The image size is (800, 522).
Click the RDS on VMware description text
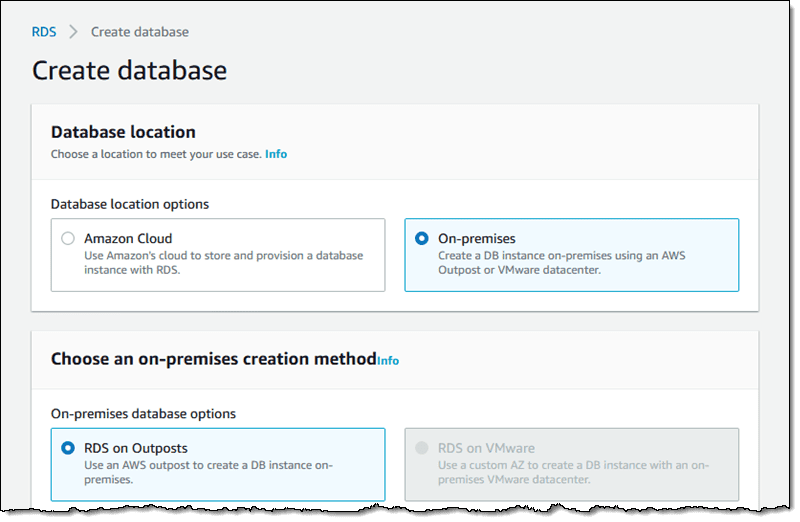(573, 473)
